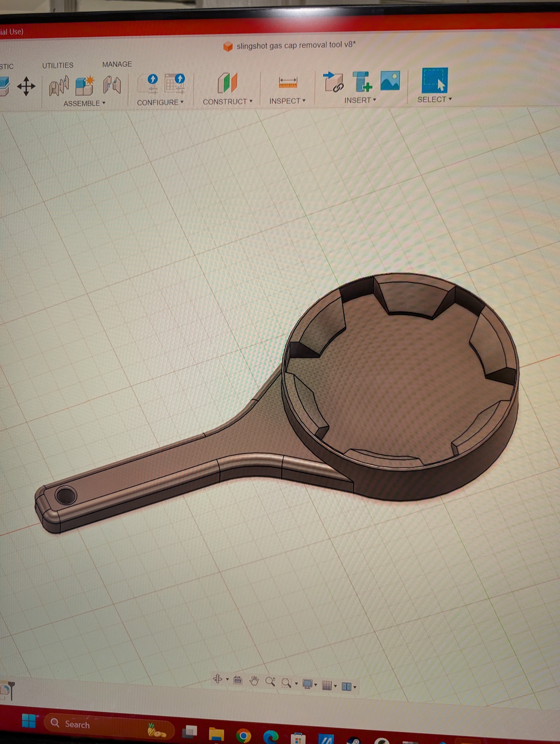This screenshot has width=560, height=744.
Task: Open the ASSEMBLE dropdown menu
Action: 84,103
